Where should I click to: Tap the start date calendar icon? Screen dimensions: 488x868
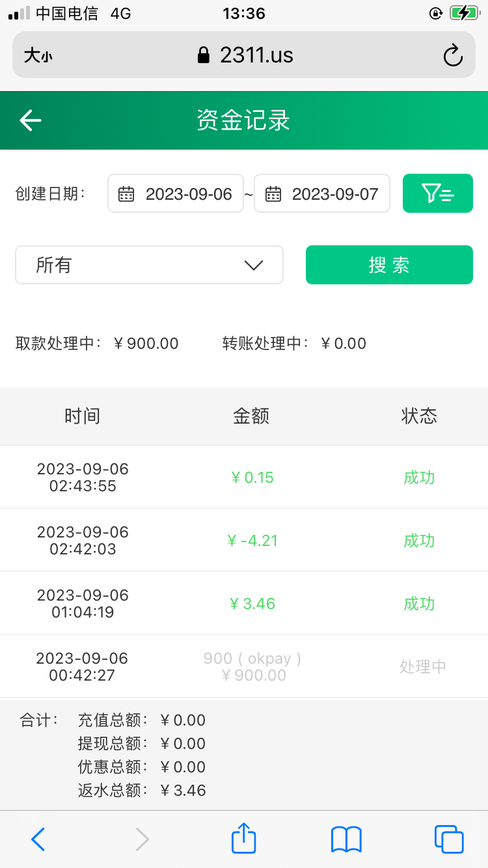[126, 194]
